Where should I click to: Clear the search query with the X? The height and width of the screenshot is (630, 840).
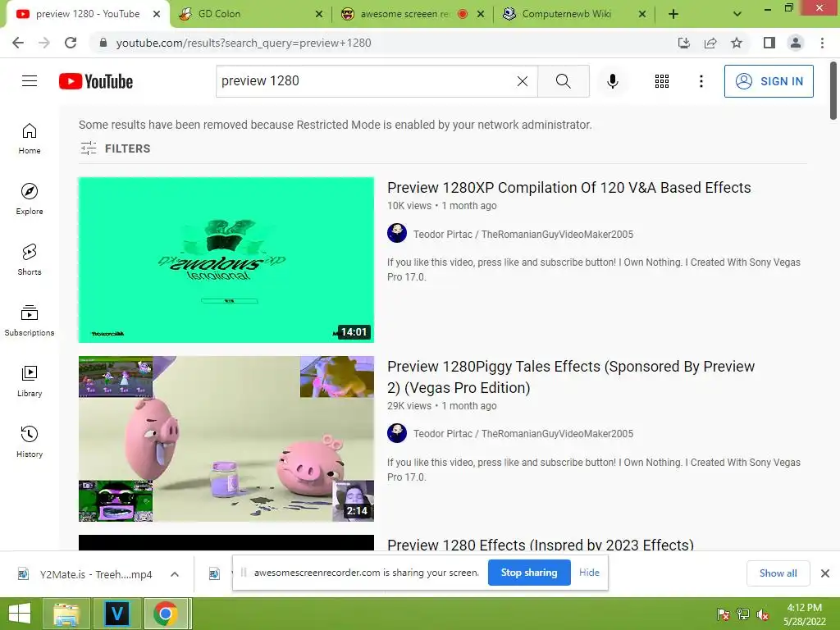523,81
